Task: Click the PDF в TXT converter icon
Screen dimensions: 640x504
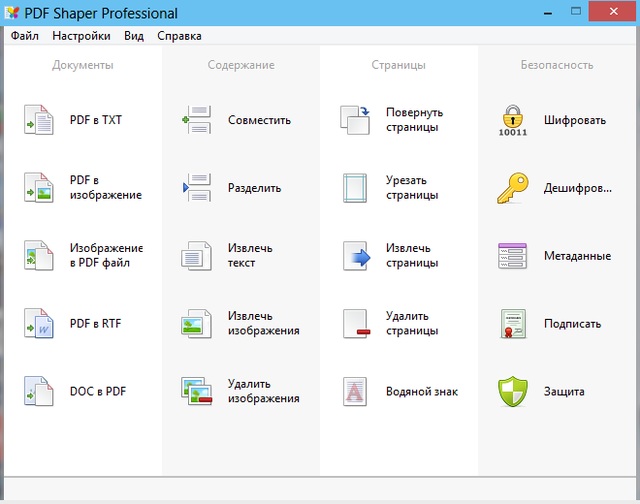Action: tap(39, 120)
